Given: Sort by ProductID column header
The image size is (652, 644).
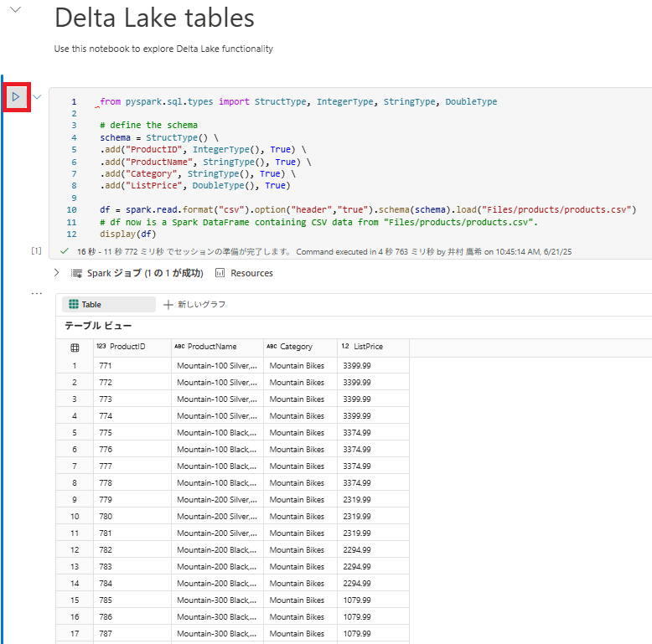Looking at the screenshot, I should click(x=127, y=347).
